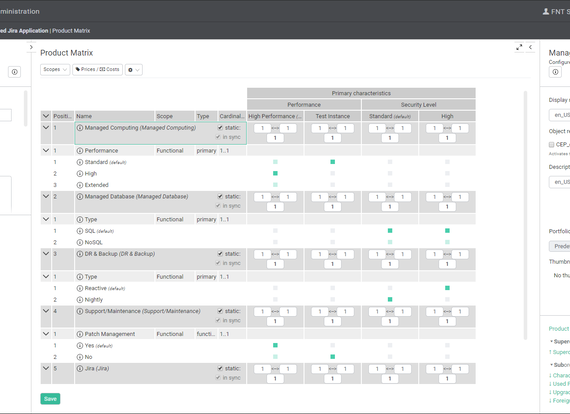Toggle in sync checkbox for Managed Computing

[x=218, y=137]
